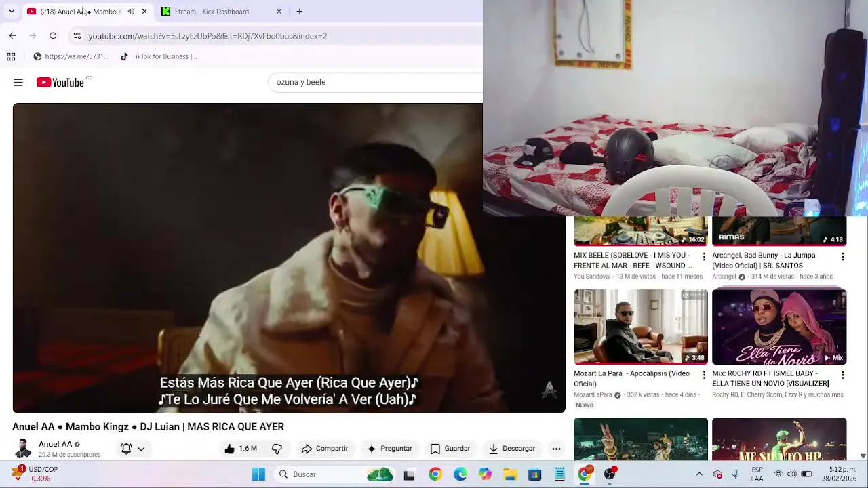Open OBS Studio from the taskbar
This screenshot has height=488, width=868.
point(610,474)
